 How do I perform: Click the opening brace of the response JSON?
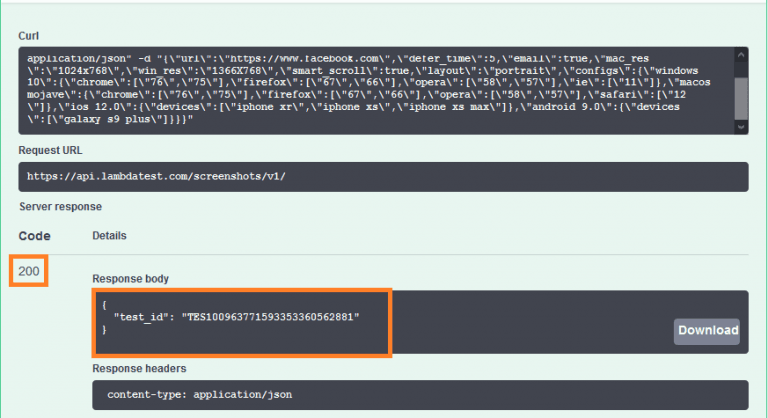click(x=104, y=303)
